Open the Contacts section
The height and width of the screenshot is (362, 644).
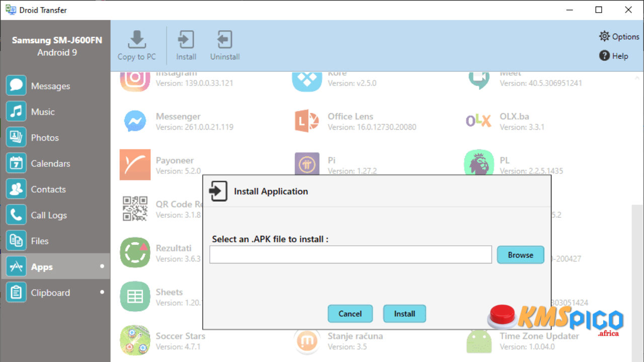55,189
